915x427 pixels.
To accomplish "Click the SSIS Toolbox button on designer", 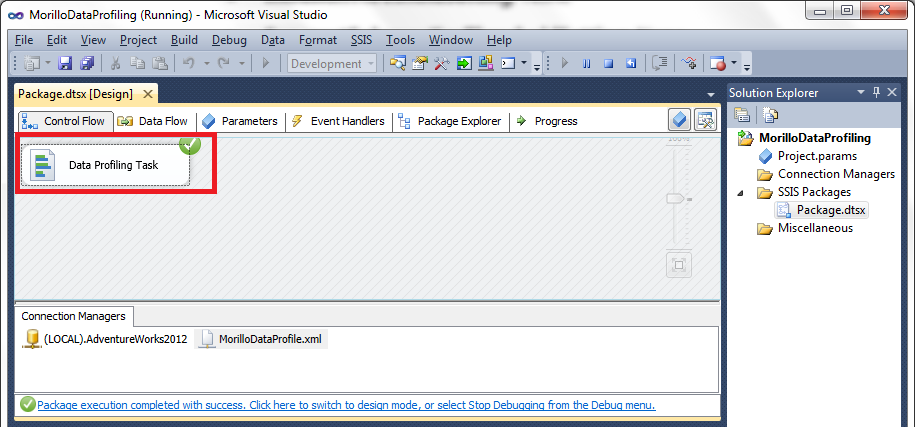I will tap(706, 120).
